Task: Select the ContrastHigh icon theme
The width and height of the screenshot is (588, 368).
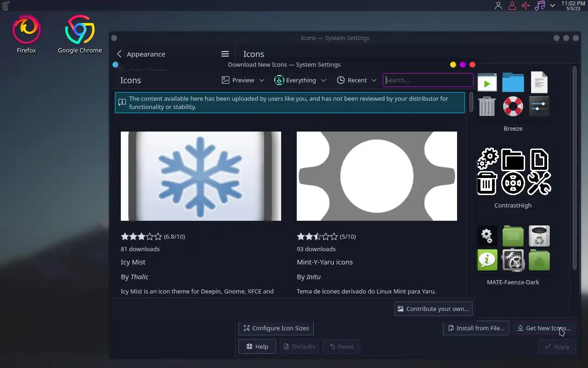Action: tap(513, 178)
